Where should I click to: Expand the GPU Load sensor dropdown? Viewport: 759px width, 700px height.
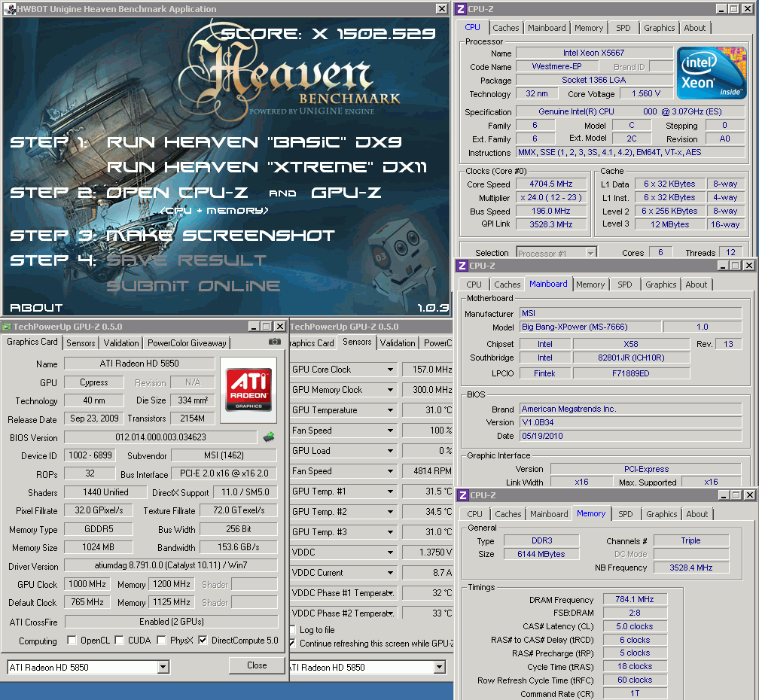coord(390,451)
